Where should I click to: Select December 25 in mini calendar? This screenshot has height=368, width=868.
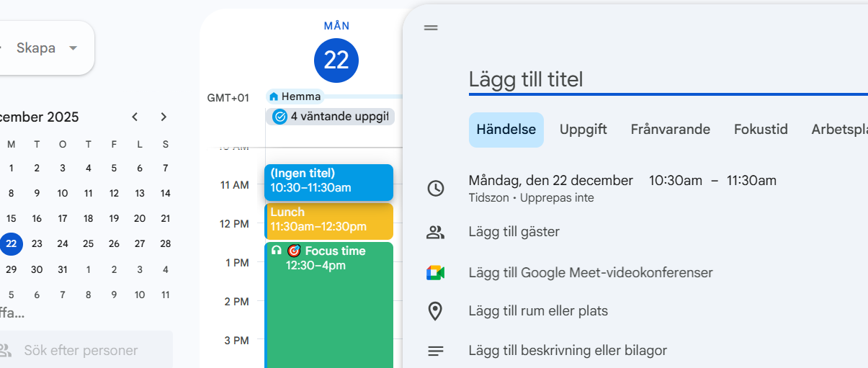(x=88, y=243)
